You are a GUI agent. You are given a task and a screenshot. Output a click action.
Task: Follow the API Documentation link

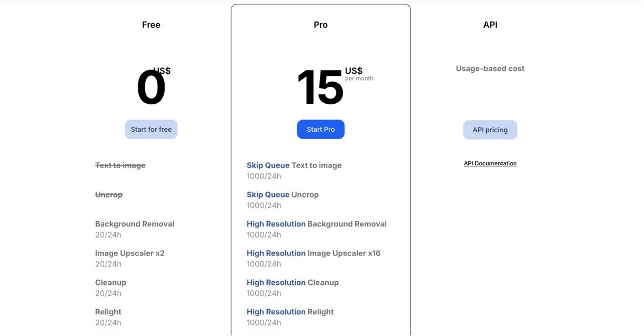[x=490, y=163]
